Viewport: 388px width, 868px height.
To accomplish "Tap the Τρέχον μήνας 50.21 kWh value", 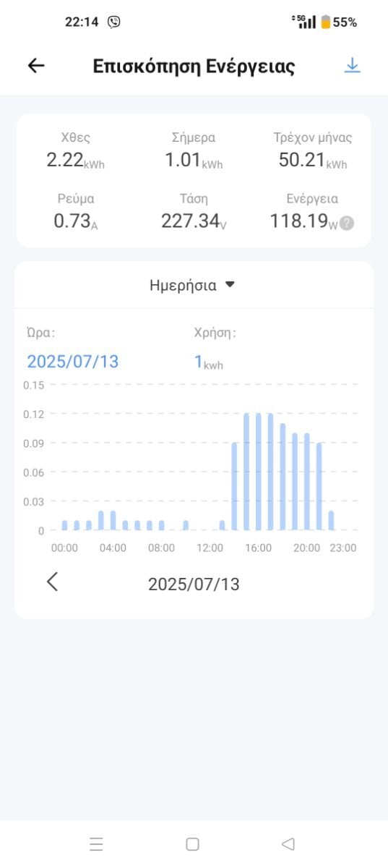I will [313, 161].
